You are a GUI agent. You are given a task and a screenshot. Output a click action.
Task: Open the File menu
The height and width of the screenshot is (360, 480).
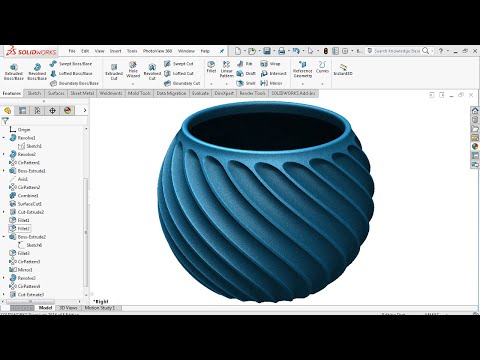72,51
